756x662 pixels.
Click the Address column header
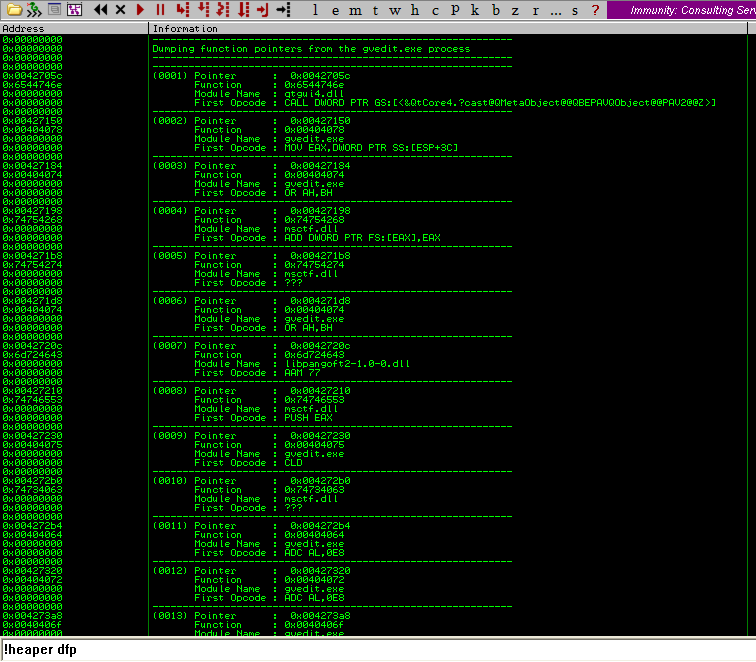(74, 28)
